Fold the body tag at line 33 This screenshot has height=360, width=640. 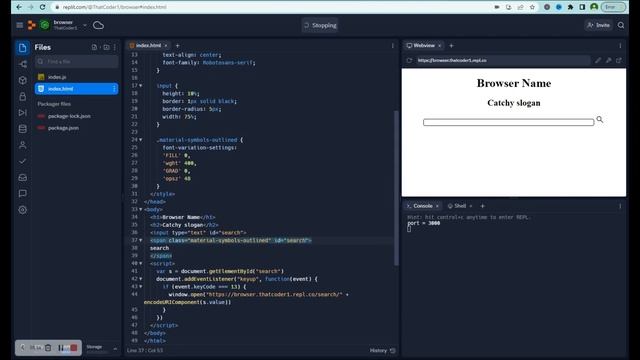coord(141,209)
